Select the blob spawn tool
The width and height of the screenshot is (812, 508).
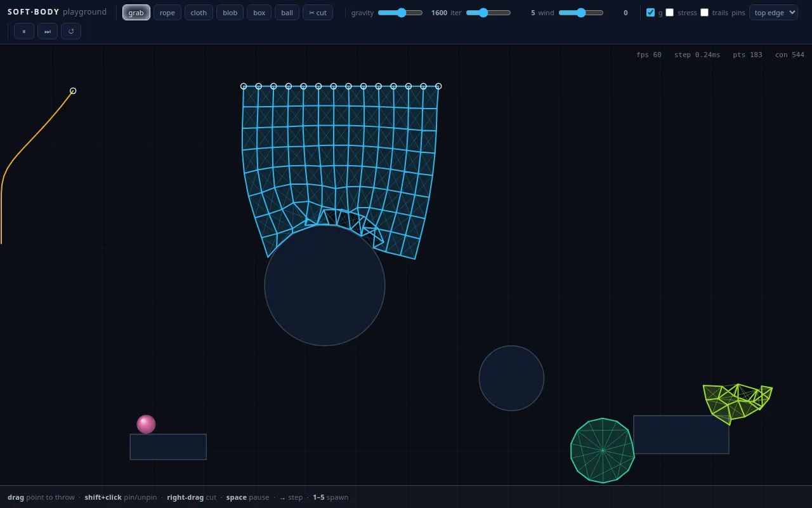pyautogui.click(x=230, y=13)
